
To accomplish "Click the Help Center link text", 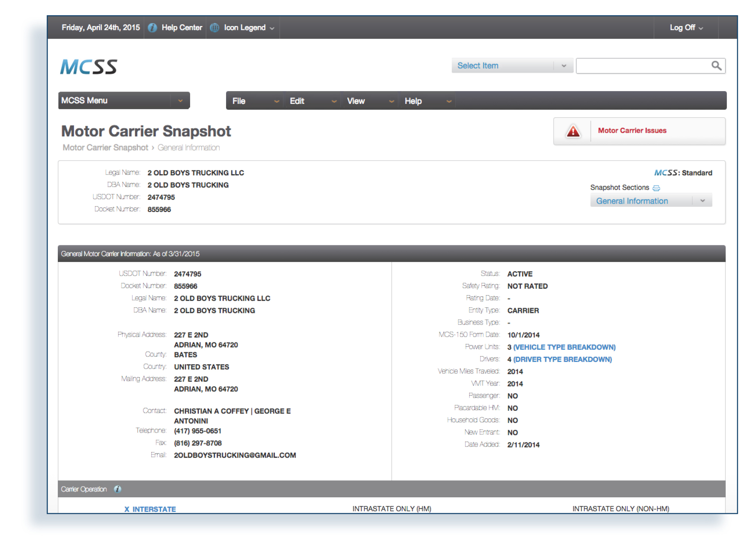I will (x=182, y=28).
